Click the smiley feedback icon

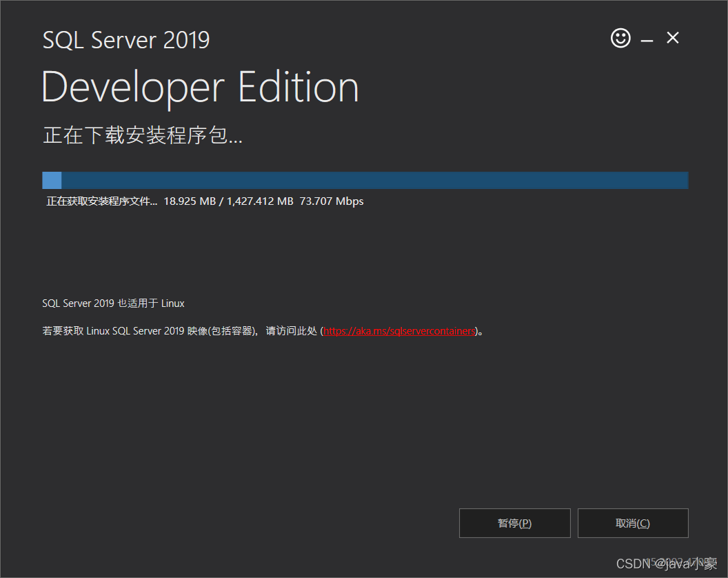tap(620, 38)
